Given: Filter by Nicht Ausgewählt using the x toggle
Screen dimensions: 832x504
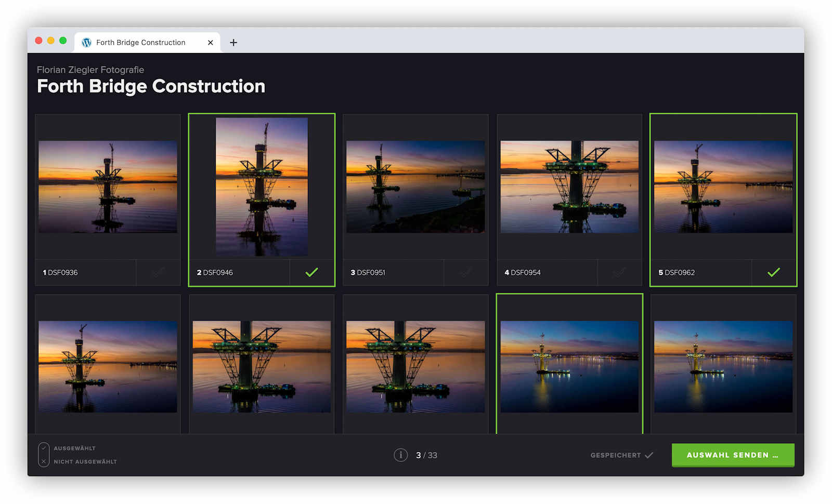Looking at the screenshot, I should tap(44, 461).
